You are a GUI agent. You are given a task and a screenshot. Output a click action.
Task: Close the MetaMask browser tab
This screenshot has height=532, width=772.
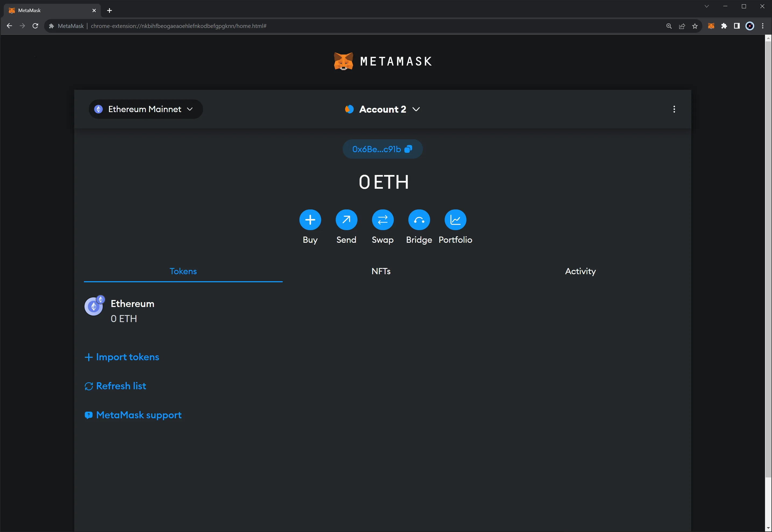click(x=94, y=10)
